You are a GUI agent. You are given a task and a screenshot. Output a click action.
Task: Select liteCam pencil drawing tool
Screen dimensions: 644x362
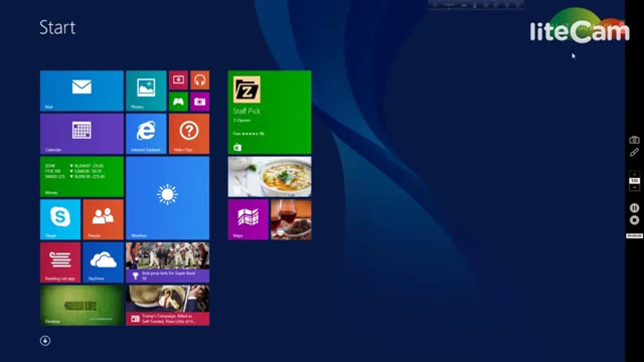click(634, 152)
